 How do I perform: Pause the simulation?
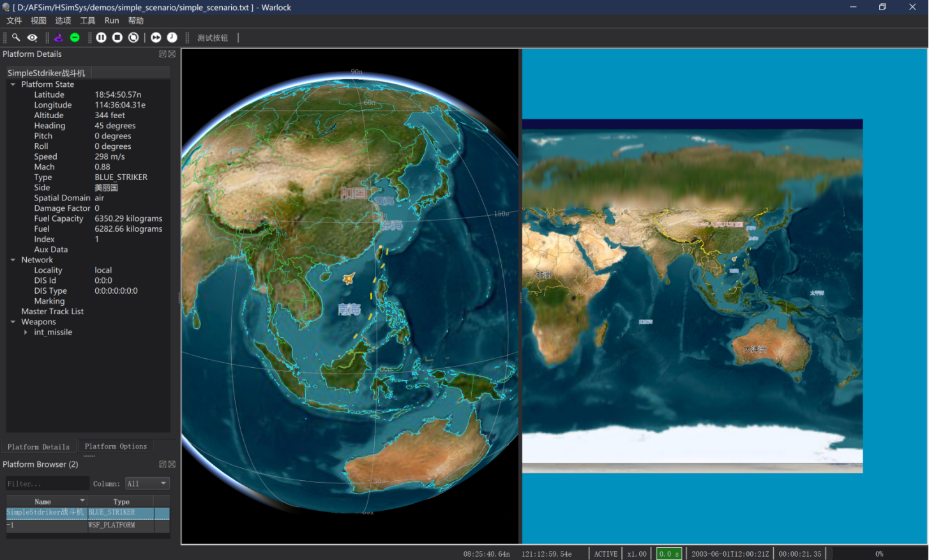[102, 38]
